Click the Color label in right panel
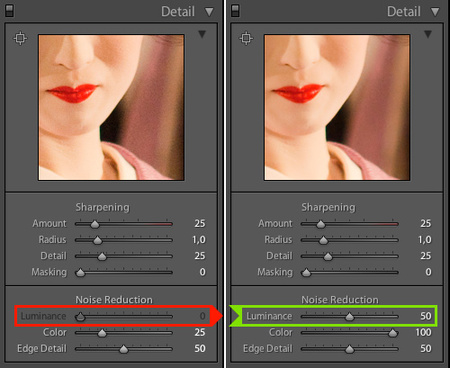 280,332
